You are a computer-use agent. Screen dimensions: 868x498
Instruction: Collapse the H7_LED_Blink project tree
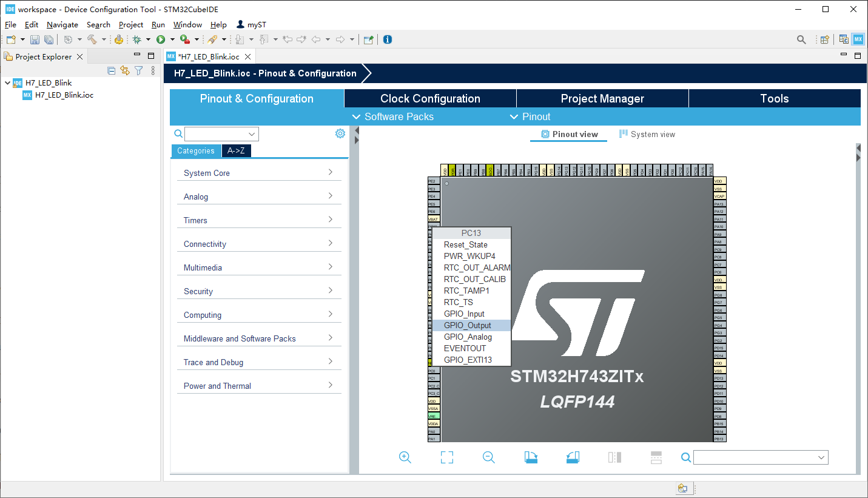6,82
